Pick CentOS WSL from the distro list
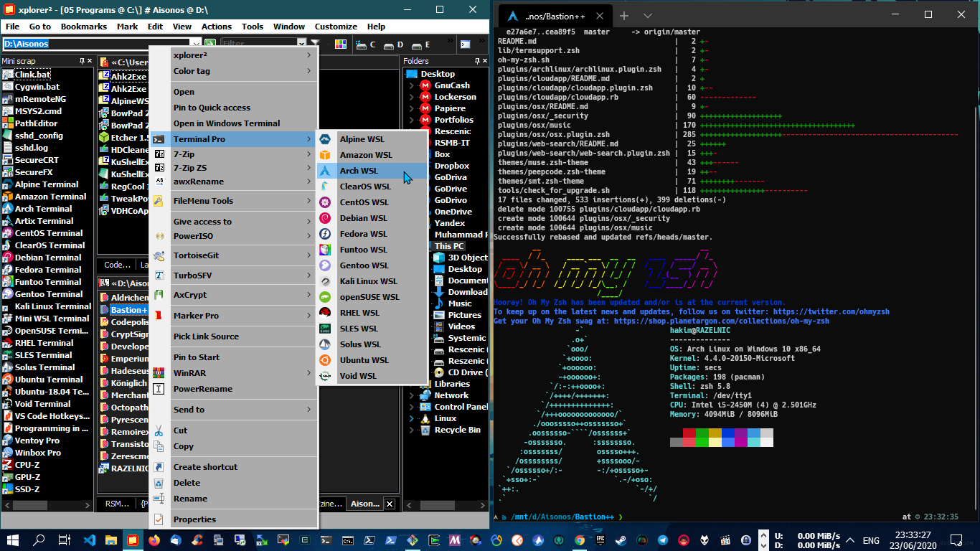The width and height of the screenshot is (980, 551). 372,202
